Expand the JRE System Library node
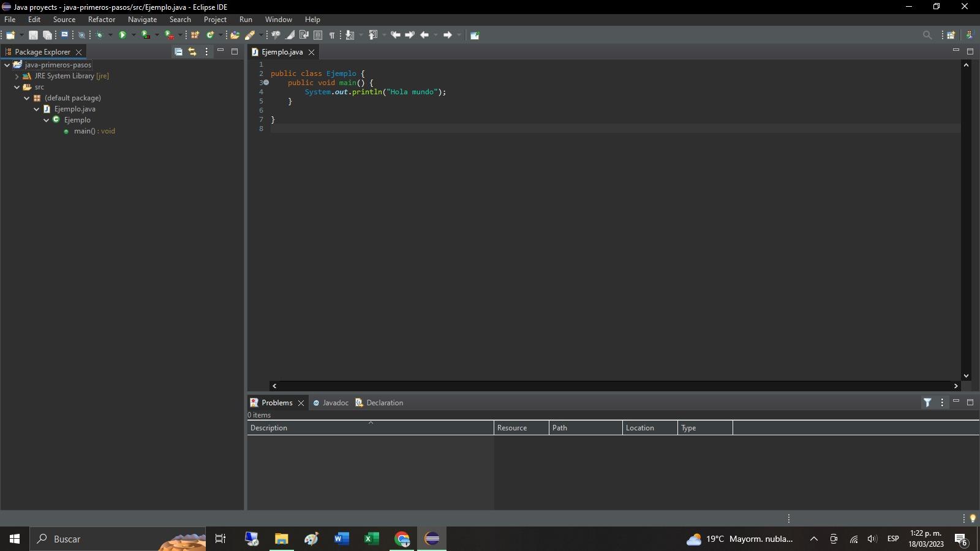 click(17, 77)
